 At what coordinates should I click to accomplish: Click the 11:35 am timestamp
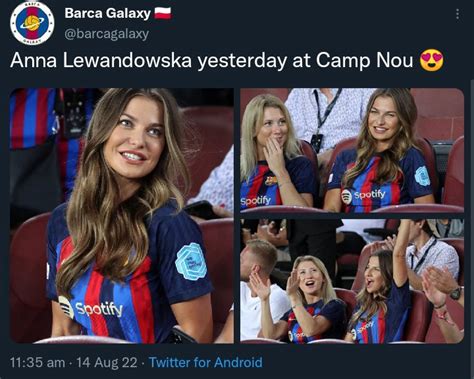[x=38, y=362]
